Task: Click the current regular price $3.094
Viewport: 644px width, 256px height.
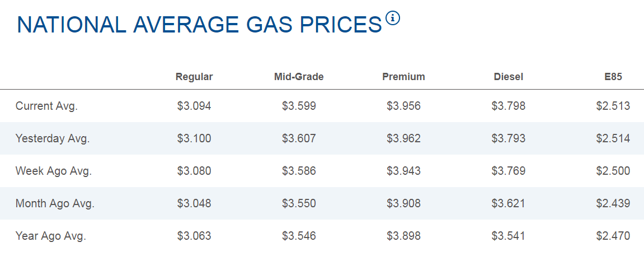Action: [x=194, y=106]
